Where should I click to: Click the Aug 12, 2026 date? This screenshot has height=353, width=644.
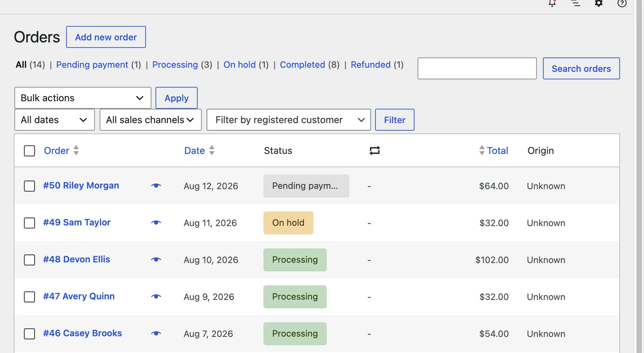tap(211, 186)
